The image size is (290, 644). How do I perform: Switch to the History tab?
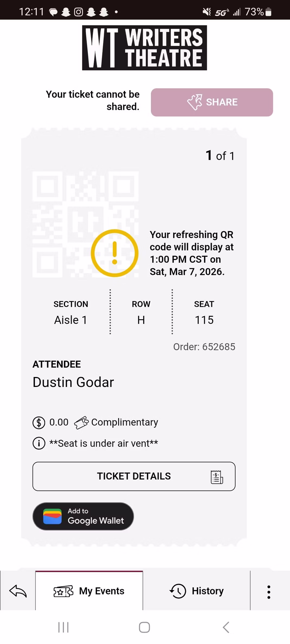tap(196, 591)
